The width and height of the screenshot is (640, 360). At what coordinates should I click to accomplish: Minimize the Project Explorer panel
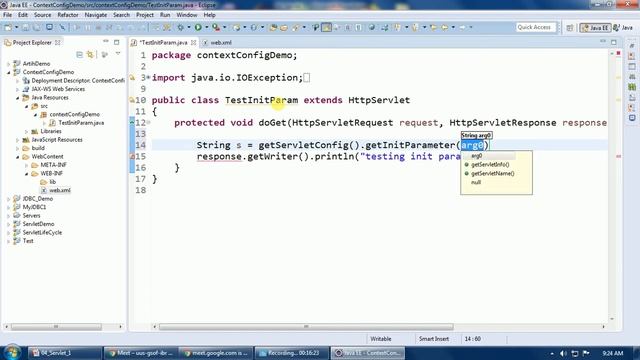(x=106, y=42)
